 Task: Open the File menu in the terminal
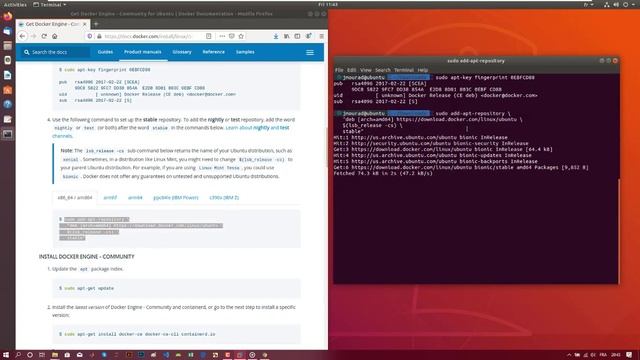pyautogui.click(x=339, y=70)
